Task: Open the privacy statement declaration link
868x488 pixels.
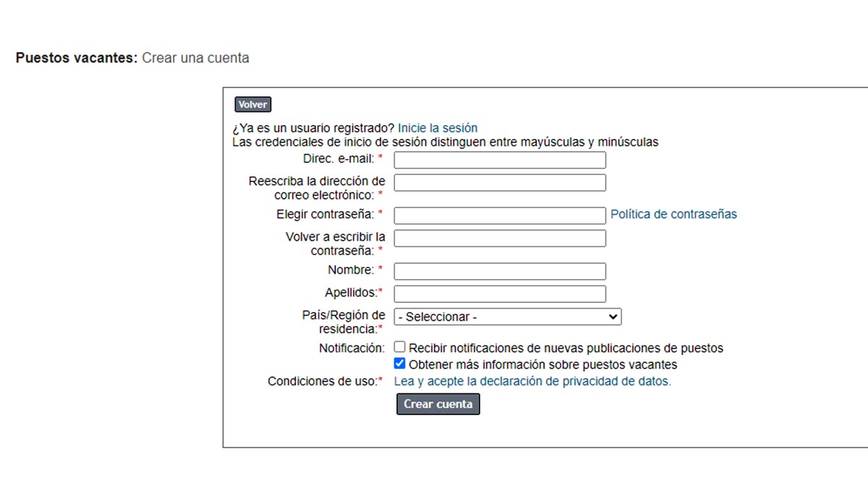Action: click(532, 381)
